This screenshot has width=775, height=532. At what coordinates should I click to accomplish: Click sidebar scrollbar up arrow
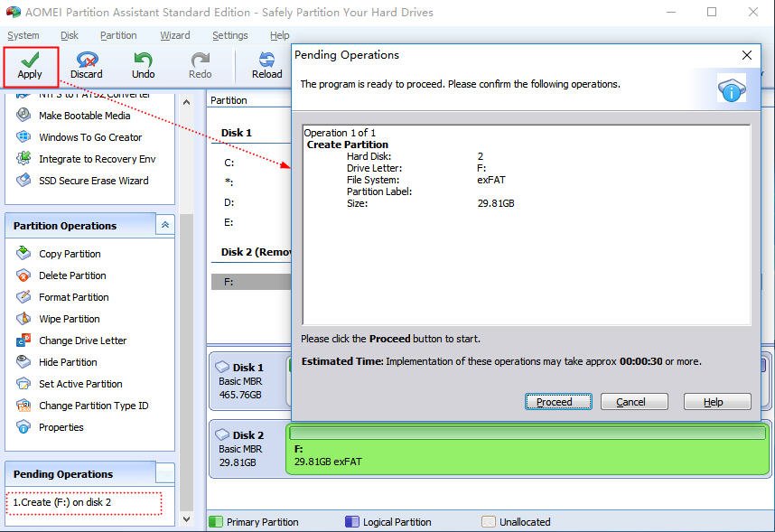(x=186, y=102)
